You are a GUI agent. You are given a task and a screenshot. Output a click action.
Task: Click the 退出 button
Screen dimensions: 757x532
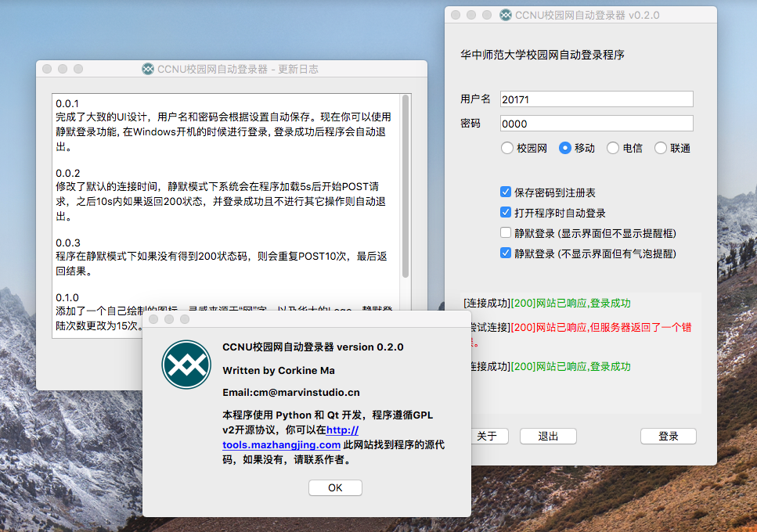pos(548,437)
